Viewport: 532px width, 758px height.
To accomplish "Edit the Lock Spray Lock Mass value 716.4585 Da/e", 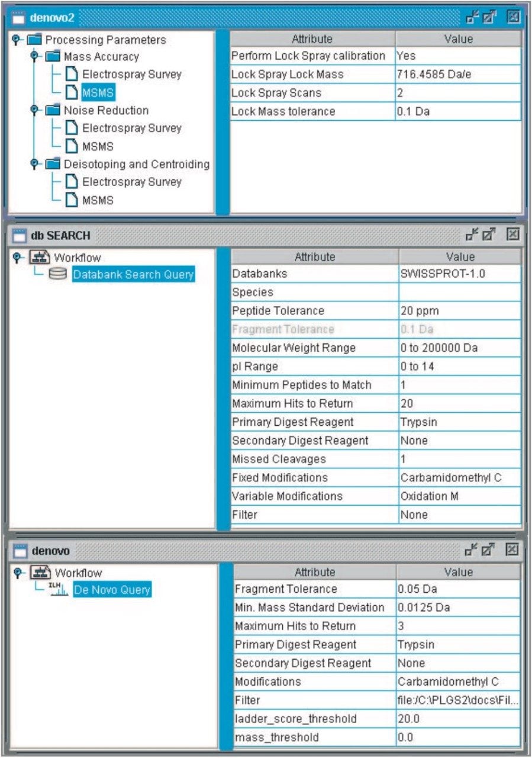I will click(x=459, y=75).
